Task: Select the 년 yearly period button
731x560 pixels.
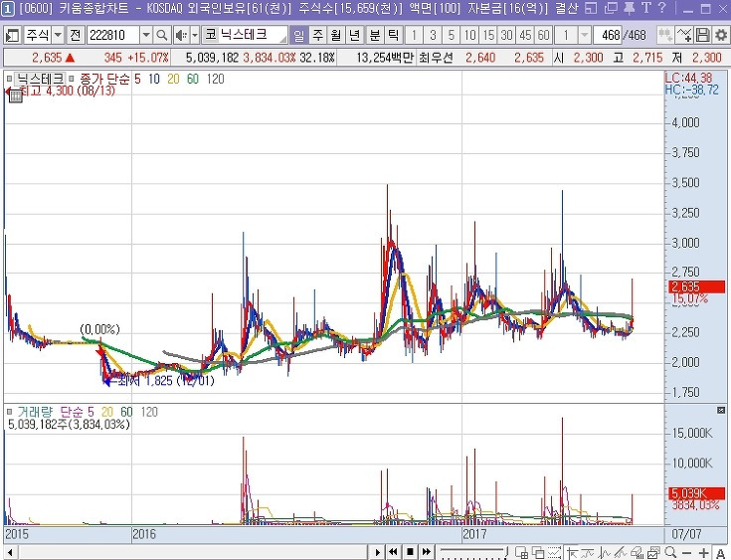Action: 355,35
